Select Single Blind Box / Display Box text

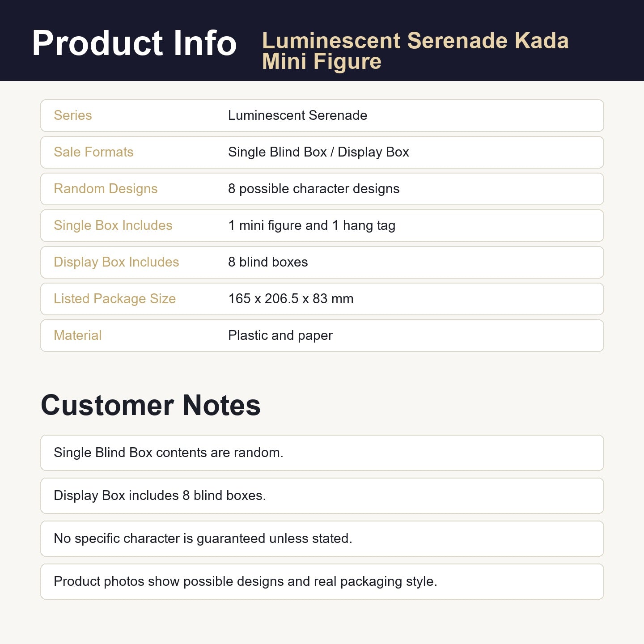pyautogui.click(x=318, y=152)
